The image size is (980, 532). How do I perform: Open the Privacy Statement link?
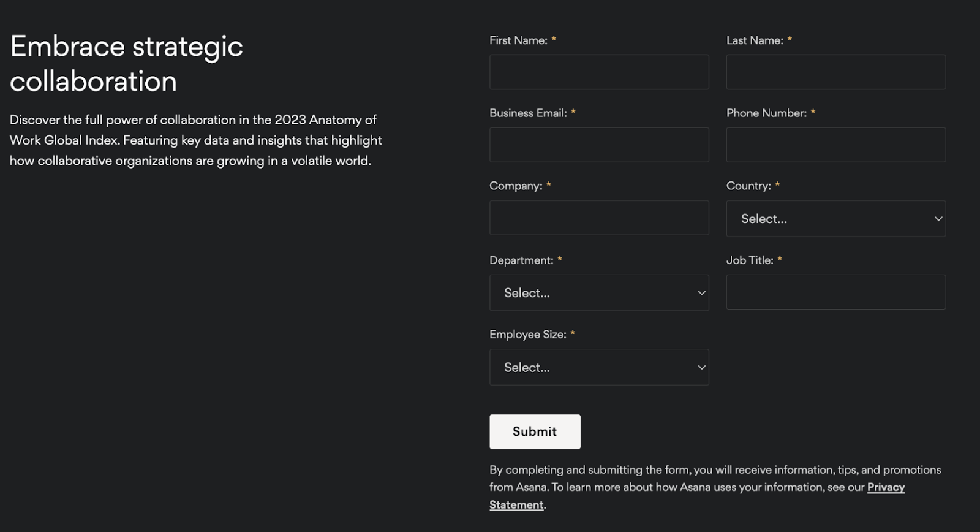click(886, 488)
